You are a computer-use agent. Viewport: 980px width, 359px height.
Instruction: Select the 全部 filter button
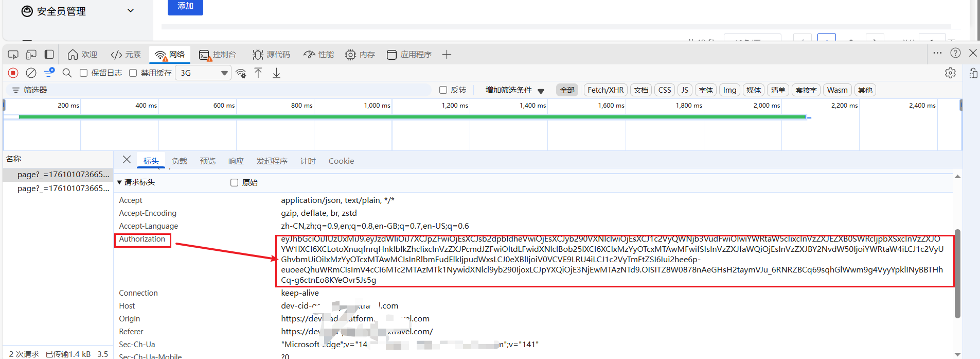[567, 90]
